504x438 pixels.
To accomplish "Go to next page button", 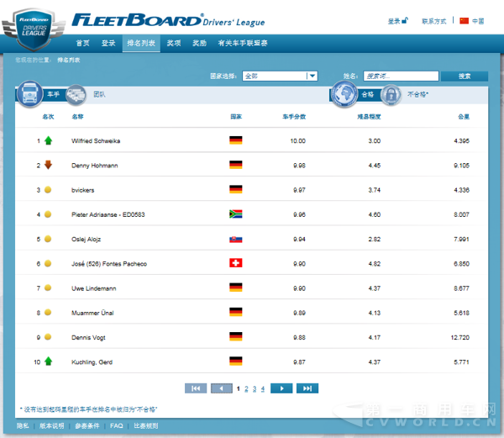I will click(281, 388).
